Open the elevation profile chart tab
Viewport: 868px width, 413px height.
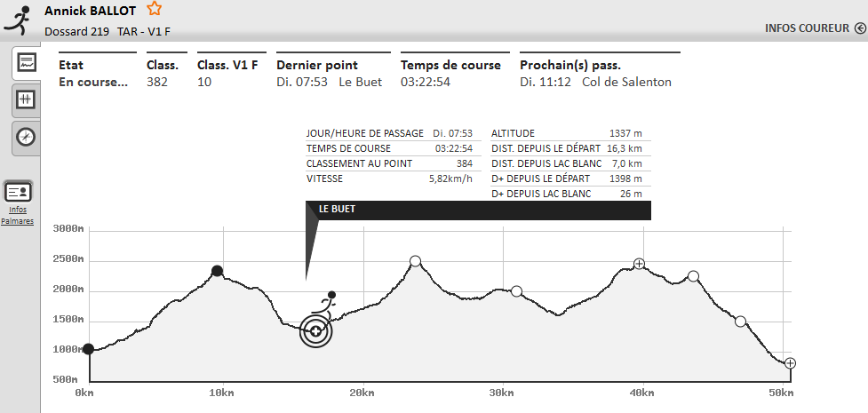tap(26, 63)
